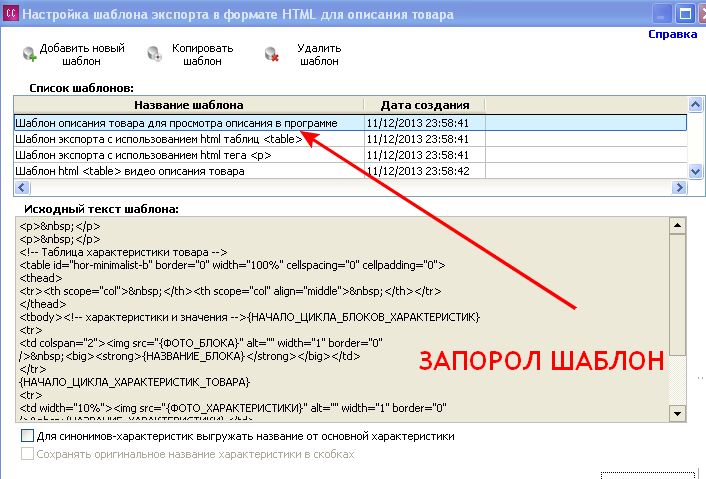Select row 'Шаблон экспорта с использованием html таблиц <table>'
The width and height of the screenshot is (706, 479).
(350, 139)
